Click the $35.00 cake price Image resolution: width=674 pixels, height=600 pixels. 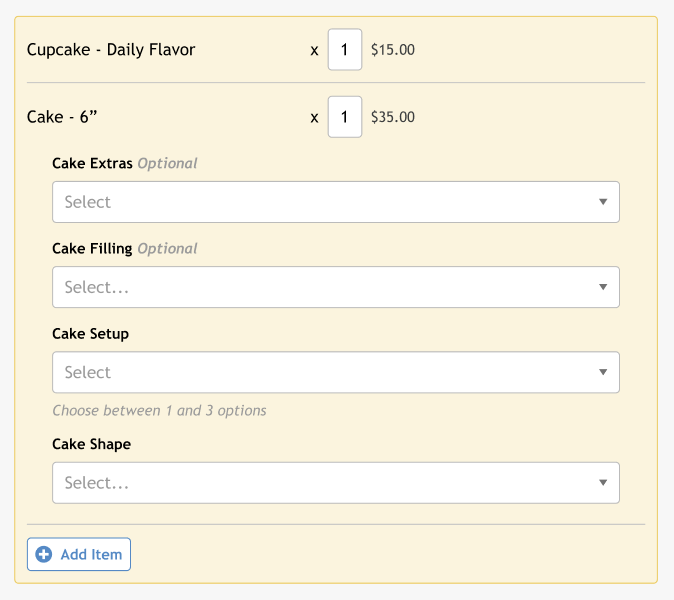(393, 117)
